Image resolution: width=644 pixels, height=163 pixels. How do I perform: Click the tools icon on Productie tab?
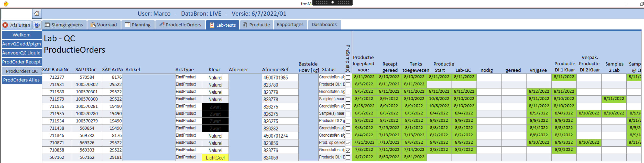click(x=245, y=25)
